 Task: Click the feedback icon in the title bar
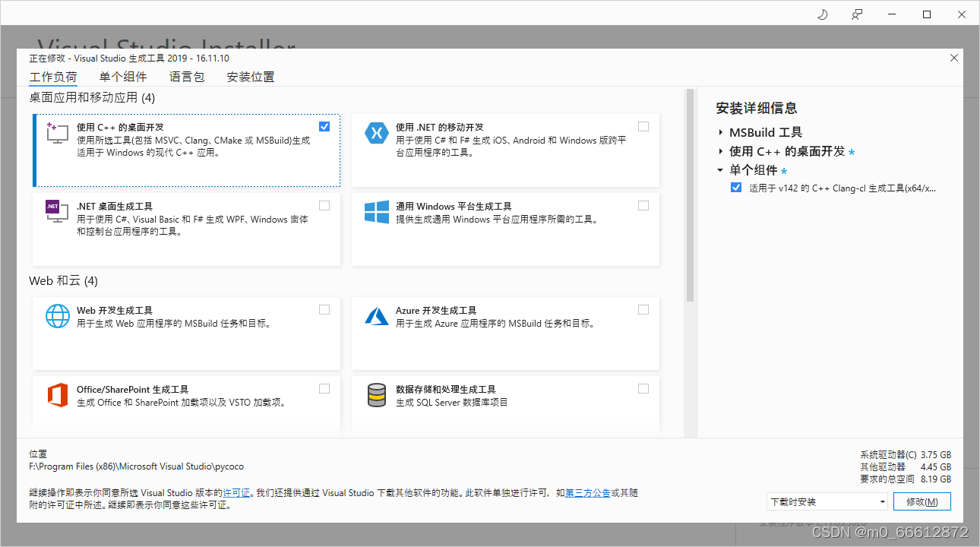(x=857, y=14)
